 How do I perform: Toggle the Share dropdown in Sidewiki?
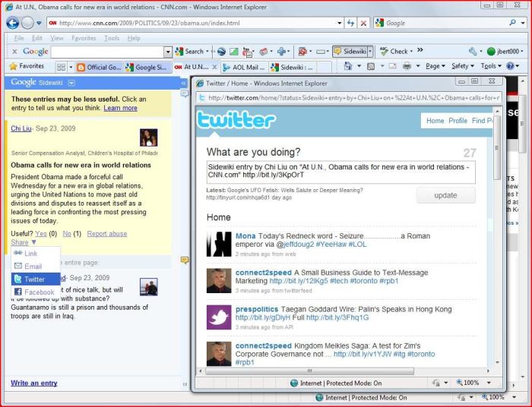click(23, 242)
